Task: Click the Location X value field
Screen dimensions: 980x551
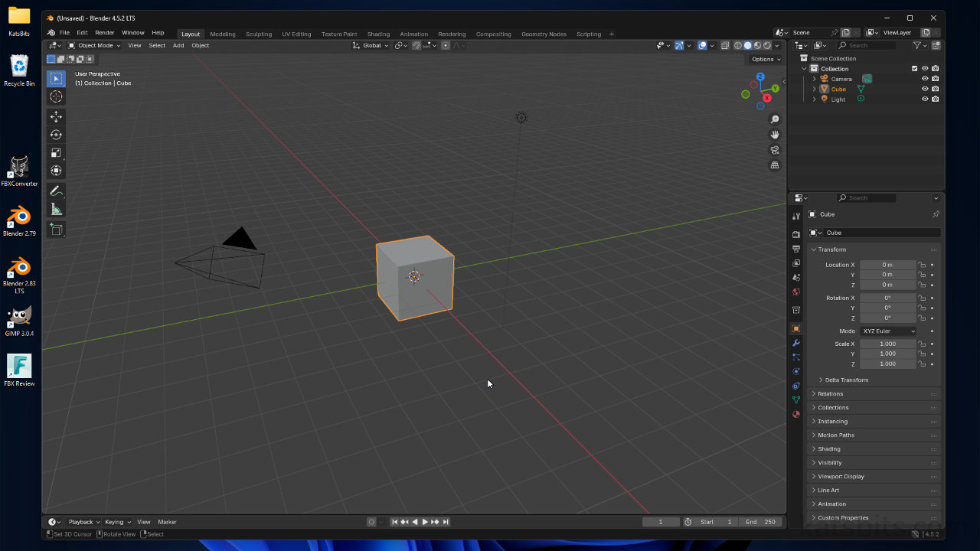Action: (x=887, y=265)
